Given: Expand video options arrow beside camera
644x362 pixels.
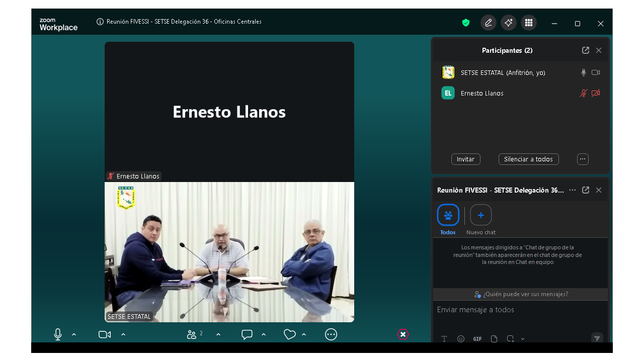Looking at the screenshot, I should click(123, 335).
